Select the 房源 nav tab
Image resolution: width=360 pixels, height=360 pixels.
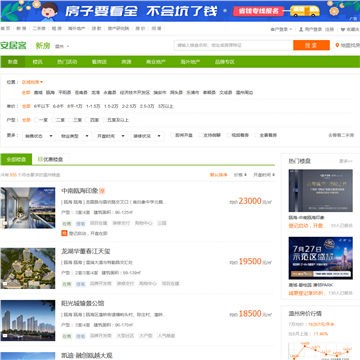coord(126,62)
